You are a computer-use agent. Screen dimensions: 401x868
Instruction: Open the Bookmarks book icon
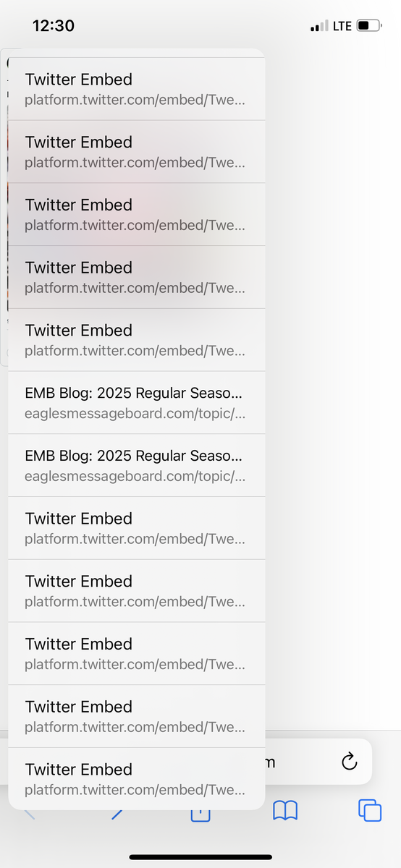pyautogui.click(x=285, y=810)
